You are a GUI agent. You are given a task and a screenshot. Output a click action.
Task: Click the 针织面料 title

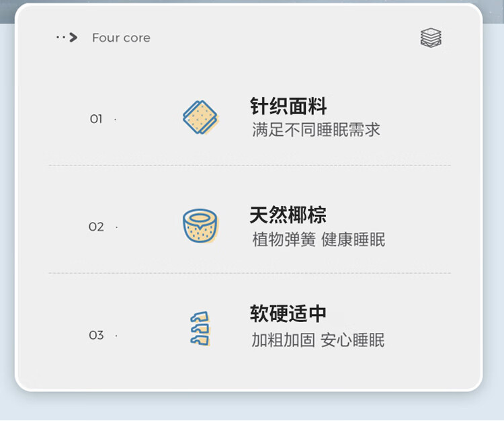(x=288, y=106)
